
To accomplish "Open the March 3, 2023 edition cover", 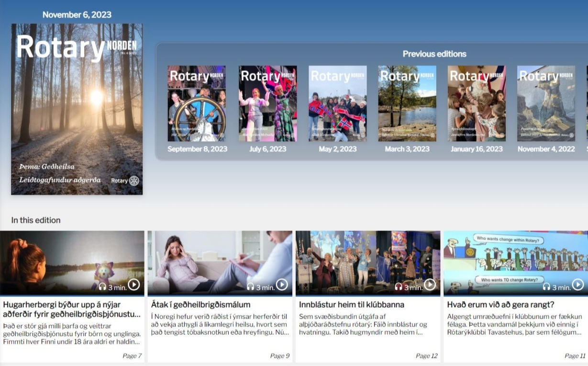I will tap(407, 103).
